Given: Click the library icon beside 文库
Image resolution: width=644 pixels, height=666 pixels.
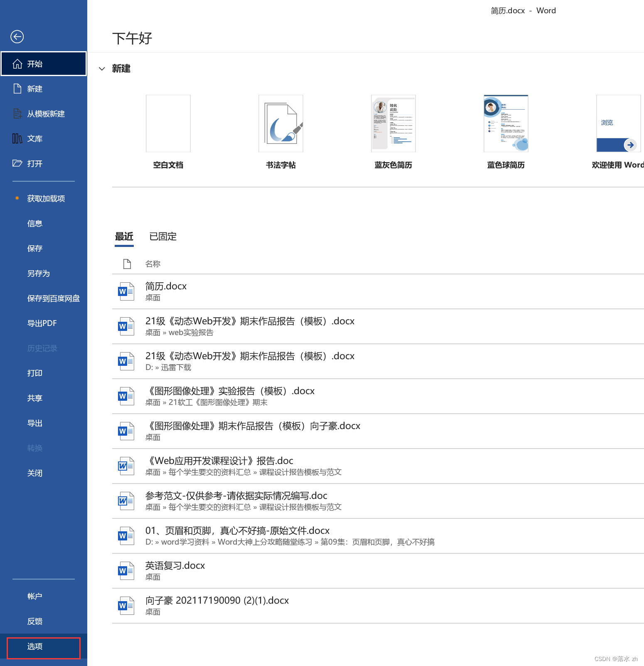Looking at the screenshot, I should [x=17, y=138].
